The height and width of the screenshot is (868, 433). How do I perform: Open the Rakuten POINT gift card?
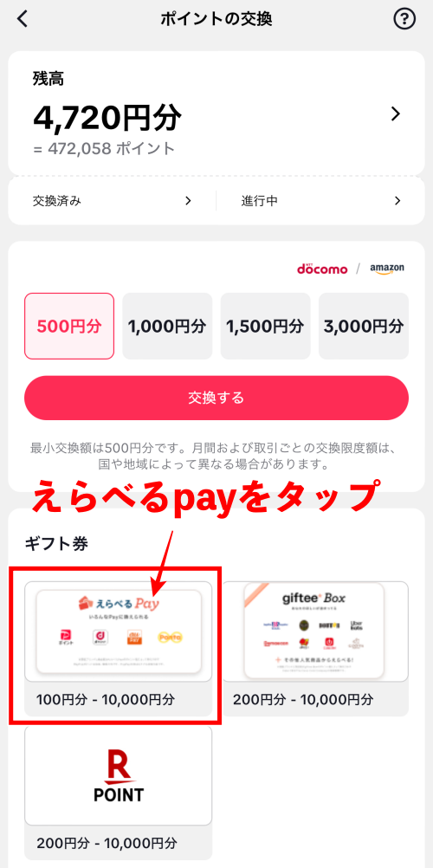tap(119, 792)
